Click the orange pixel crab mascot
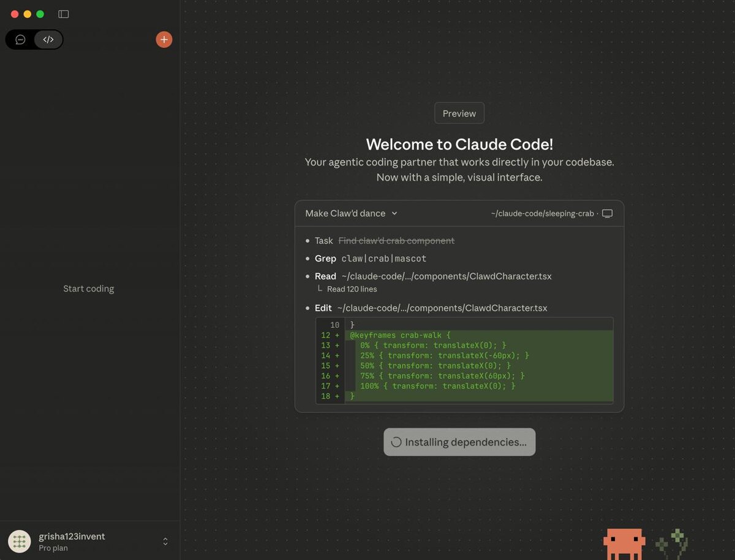The width and height of the screenshot is (735, 560). (x=624, y=544)
